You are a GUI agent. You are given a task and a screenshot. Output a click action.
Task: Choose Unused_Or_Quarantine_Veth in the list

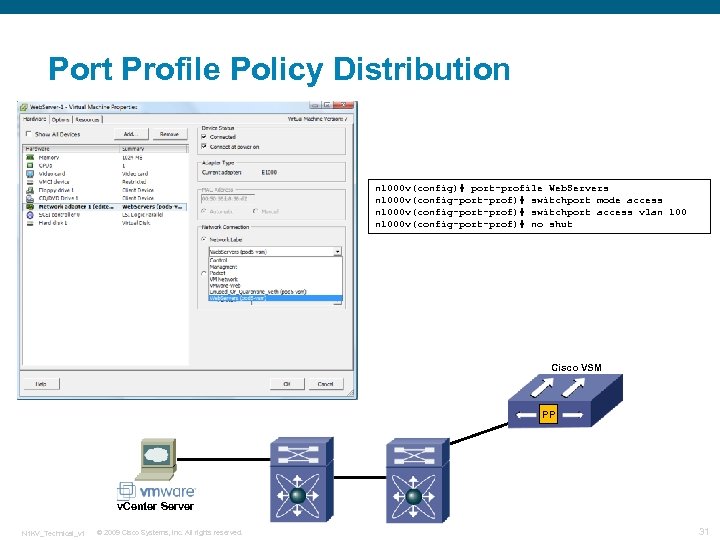tap(276, 292)
